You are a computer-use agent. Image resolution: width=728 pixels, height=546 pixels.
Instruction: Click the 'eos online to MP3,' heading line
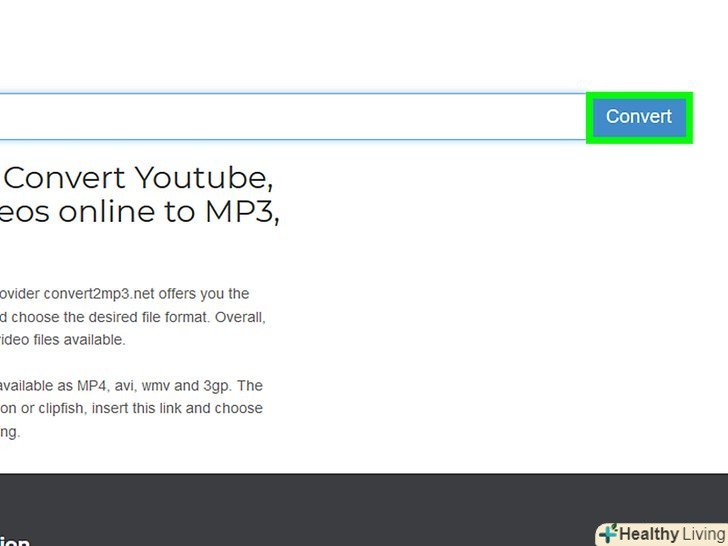[x=140, y=212]
